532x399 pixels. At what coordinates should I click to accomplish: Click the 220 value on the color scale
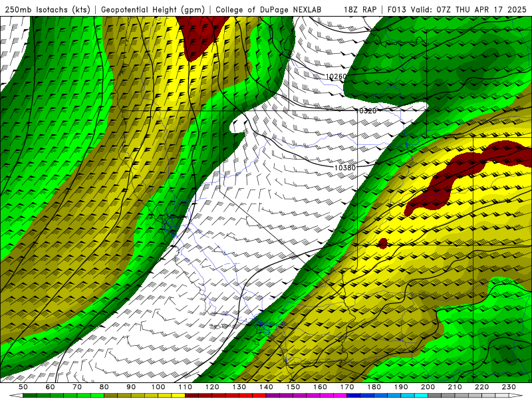click(x=481, y=387)
